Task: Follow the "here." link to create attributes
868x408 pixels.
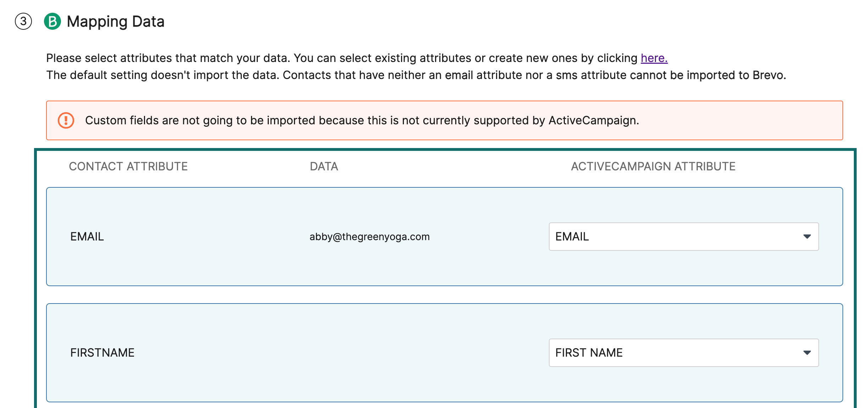Action: [654, 58]
